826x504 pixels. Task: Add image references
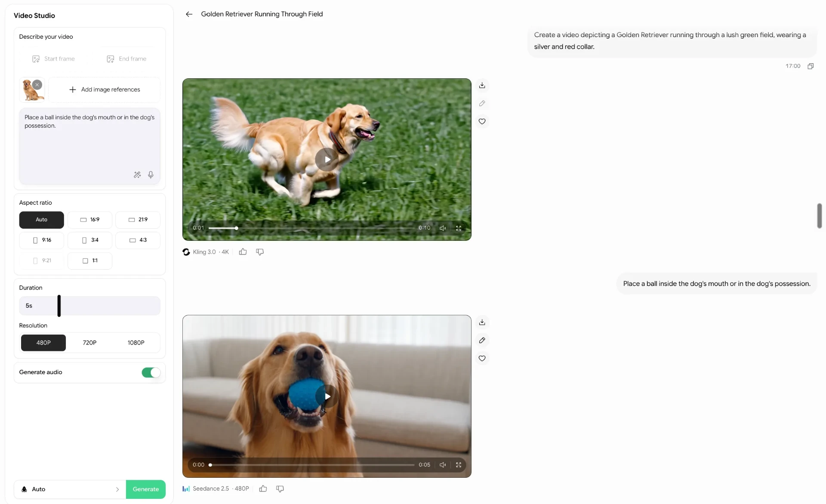pyautogui.click(x=105, y=89)
